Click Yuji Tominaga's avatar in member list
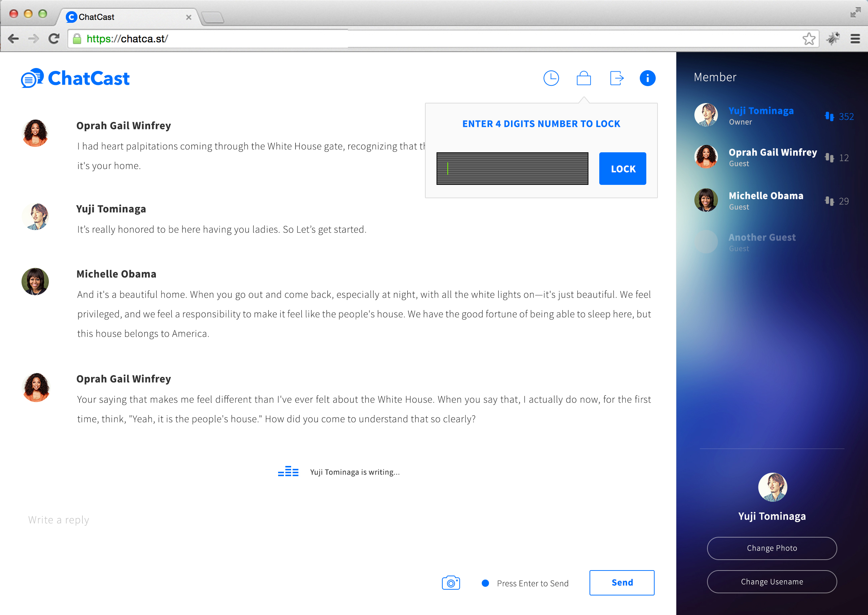The height and width of the screenshot is (615, 868). click(x=706, y=115)
